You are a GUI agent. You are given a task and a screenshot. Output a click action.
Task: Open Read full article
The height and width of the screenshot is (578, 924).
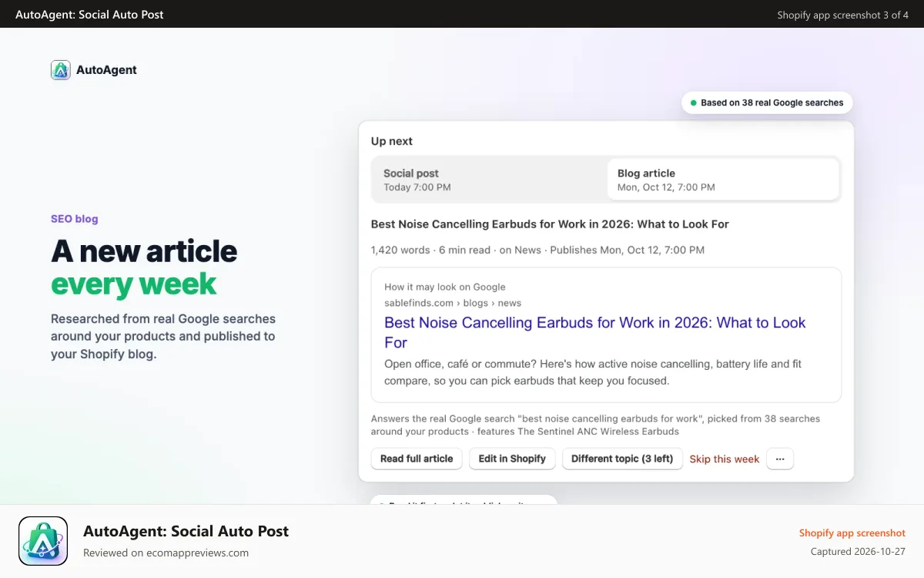click(417, 459)
